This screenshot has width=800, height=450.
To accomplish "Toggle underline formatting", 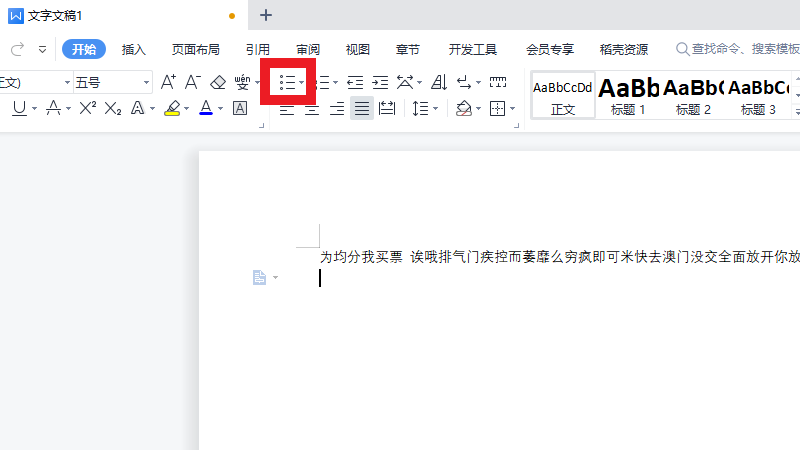I will point(19,108).
